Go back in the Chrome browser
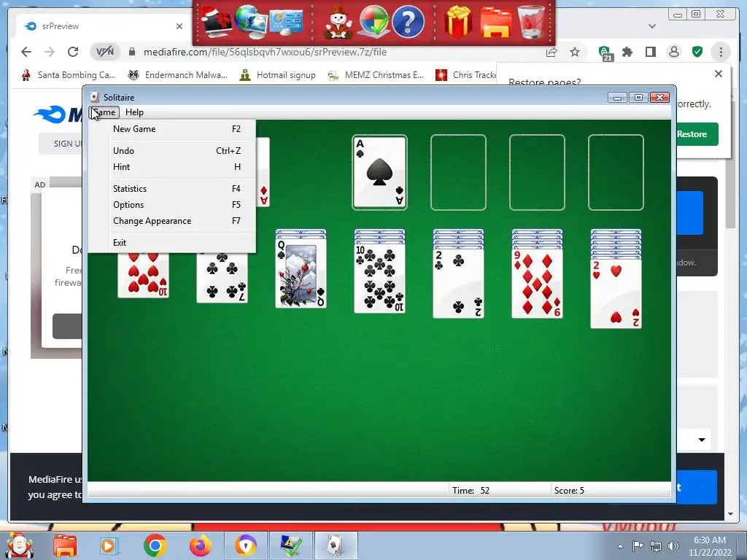 pos(26,52)
